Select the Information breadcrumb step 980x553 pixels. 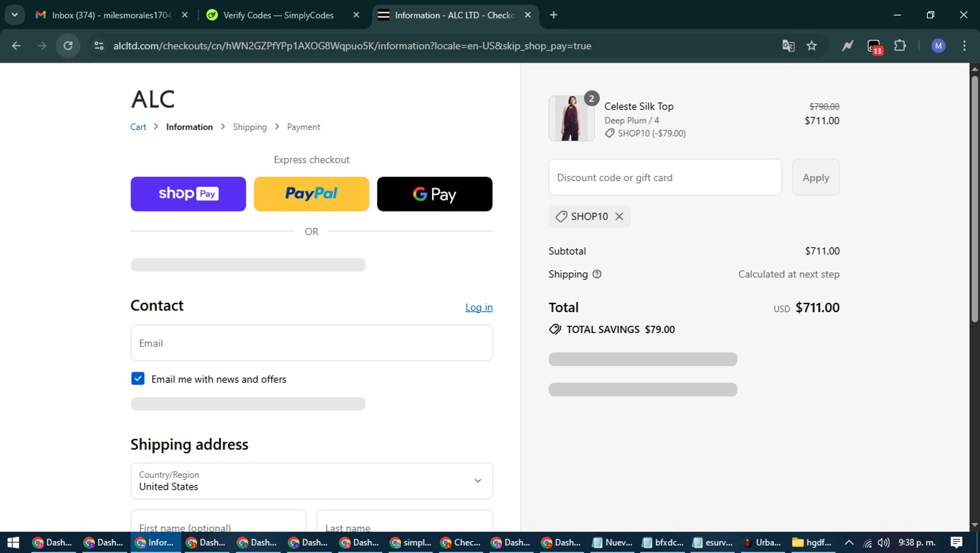189,127
